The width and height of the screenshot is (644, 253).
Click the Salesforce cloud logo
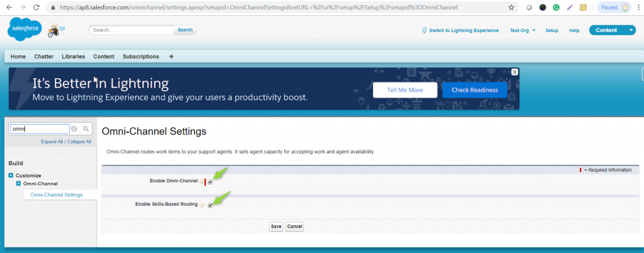25,29
